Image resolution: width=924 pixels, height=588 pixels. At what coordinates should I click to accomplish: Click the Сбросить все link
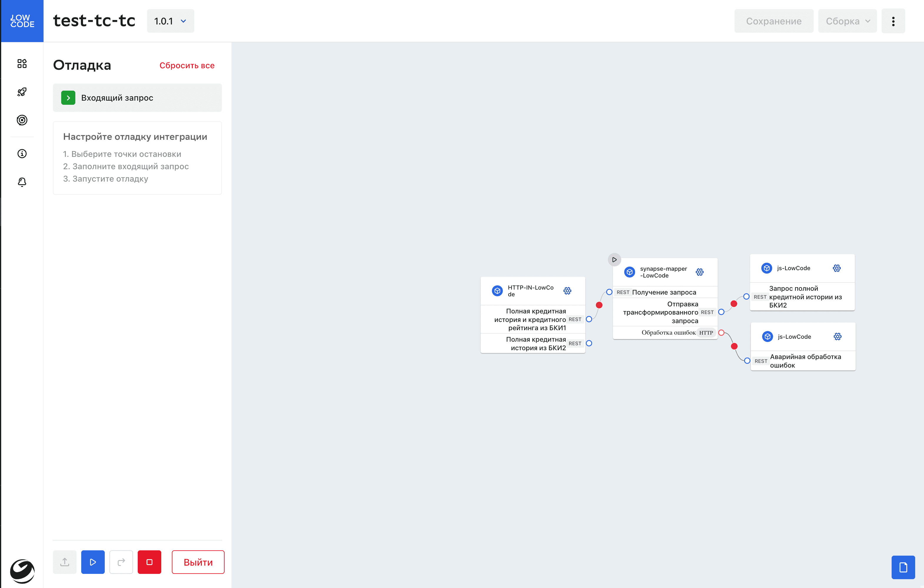point(187,66)
